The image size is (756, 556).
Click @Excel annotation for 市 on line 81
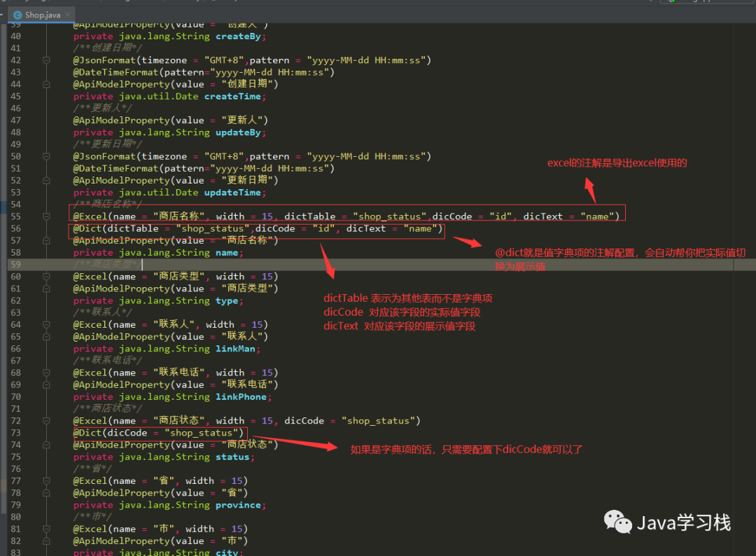point(90,529)
